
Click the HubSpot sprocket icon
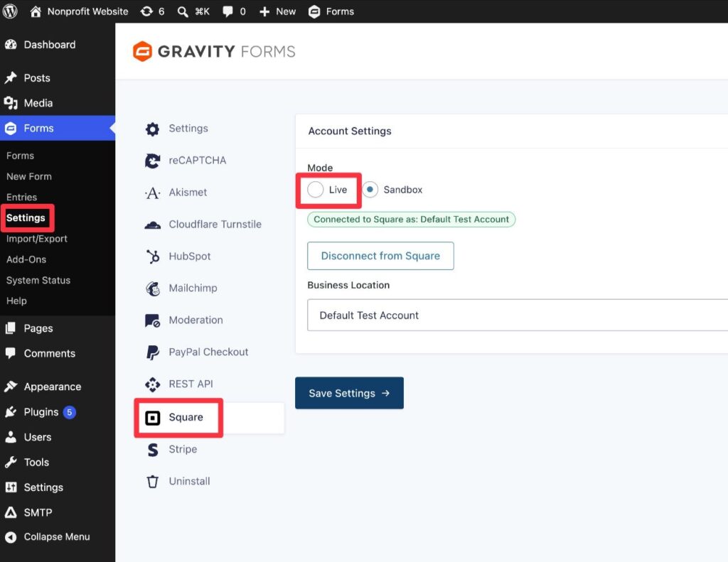152,256
